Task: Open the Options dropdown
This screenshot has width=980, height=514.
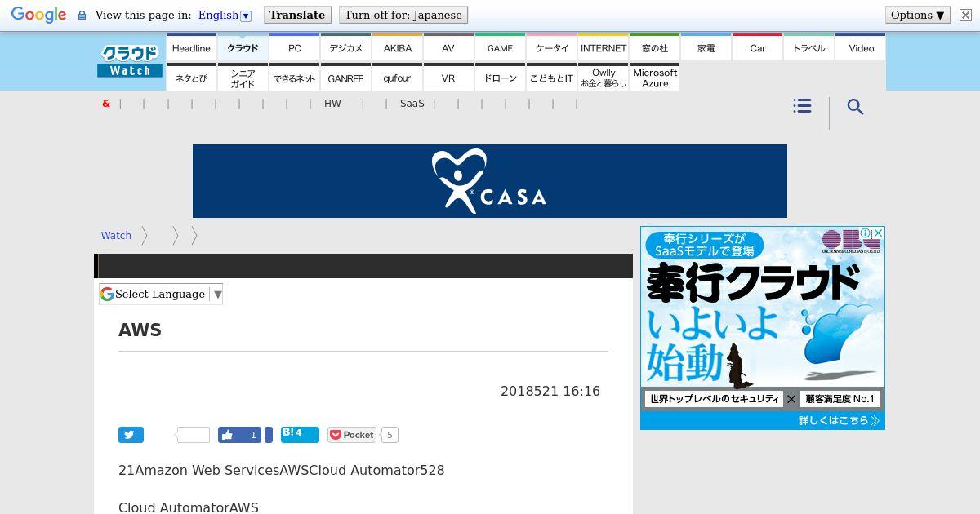Action: click(x=918, y=15)
